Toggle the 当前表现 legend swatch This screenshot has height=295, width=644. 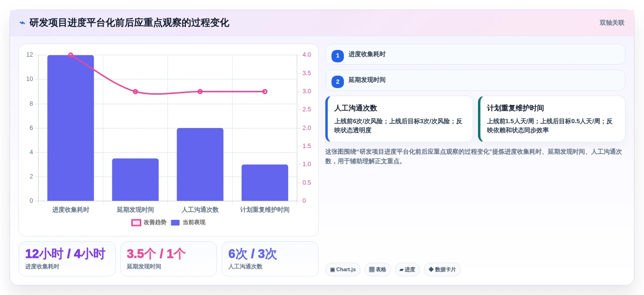tap(175, 223)
